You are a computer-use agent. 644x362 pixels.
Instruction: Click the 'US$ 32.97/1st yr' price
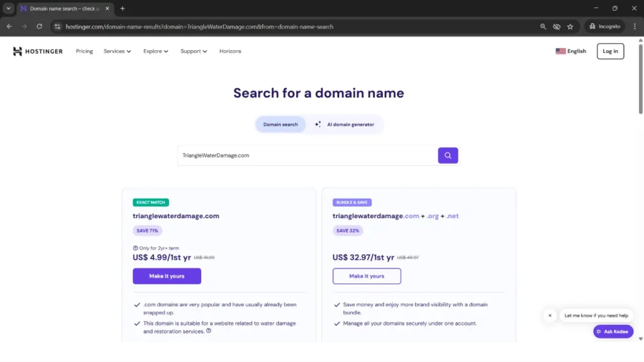364,257
